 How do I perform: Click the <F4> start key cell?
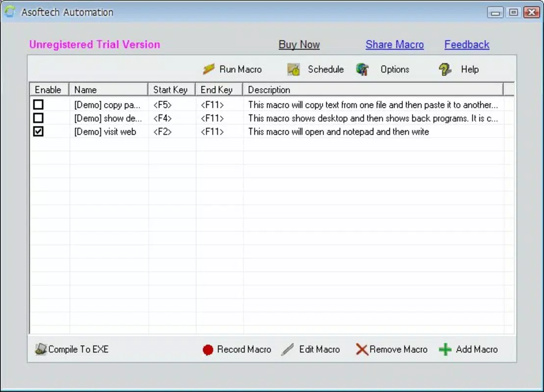tap(162, 118)
